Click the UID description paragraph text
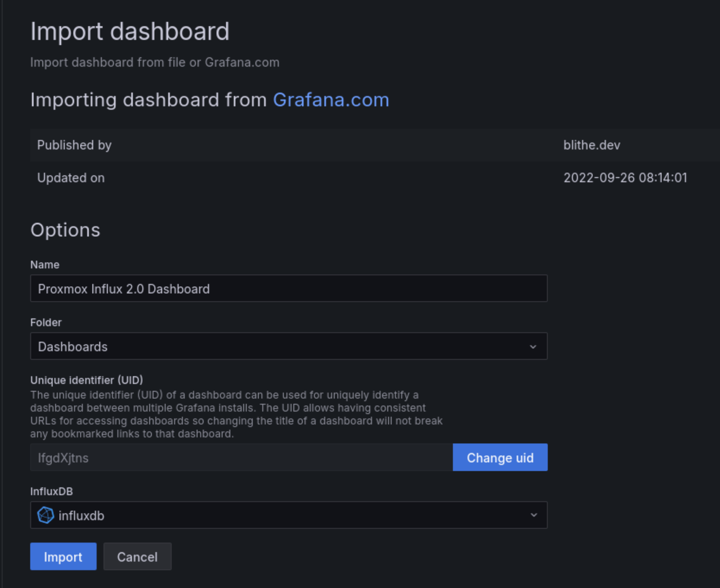Image resolution: width=720 pixels, height=588 pixels. click(236, 414)
